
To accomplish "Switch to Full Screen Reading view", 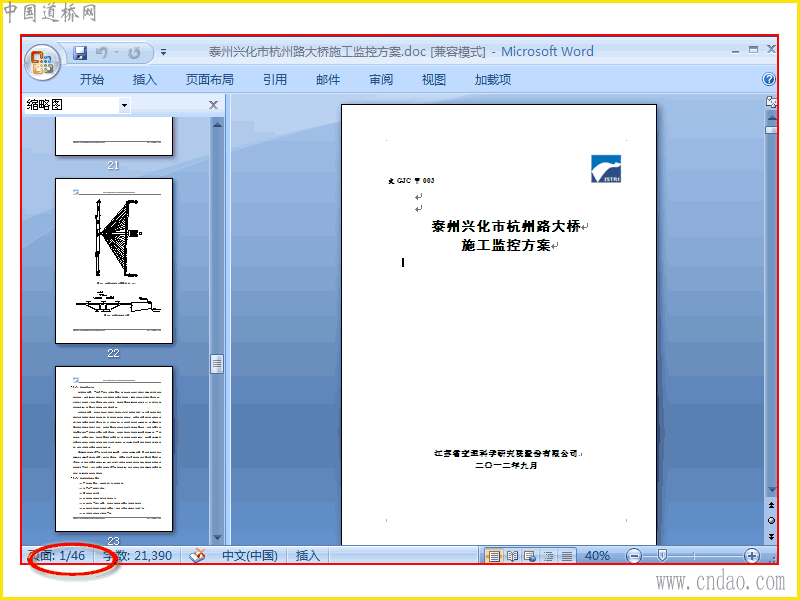I will (512, 556).
